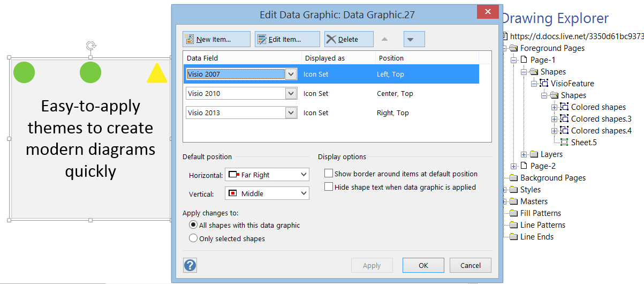This screenshot has height=284, width=644.
Task: Open the Horizontal default position dropdown
Action: [x=267, y=175]
